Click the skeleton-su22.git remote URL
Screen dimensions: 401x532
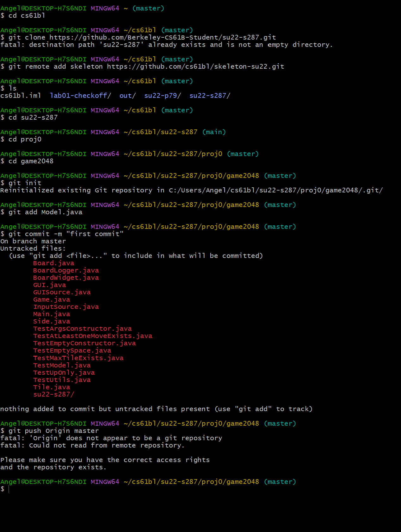(x=195, y=66)
